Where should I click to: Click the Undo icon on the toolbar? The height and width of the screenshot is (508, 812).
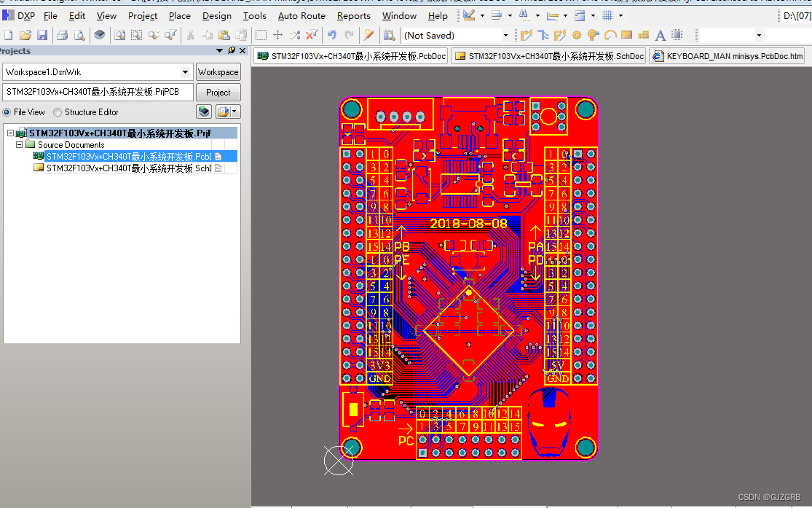point(333,34)
